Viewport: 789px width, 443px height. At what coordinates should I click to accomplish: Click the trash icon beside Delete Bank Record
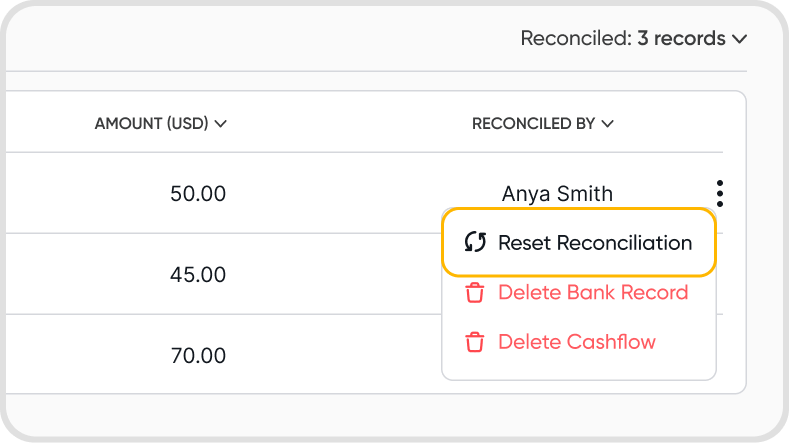pyautogui.click(x=475, y=293)
